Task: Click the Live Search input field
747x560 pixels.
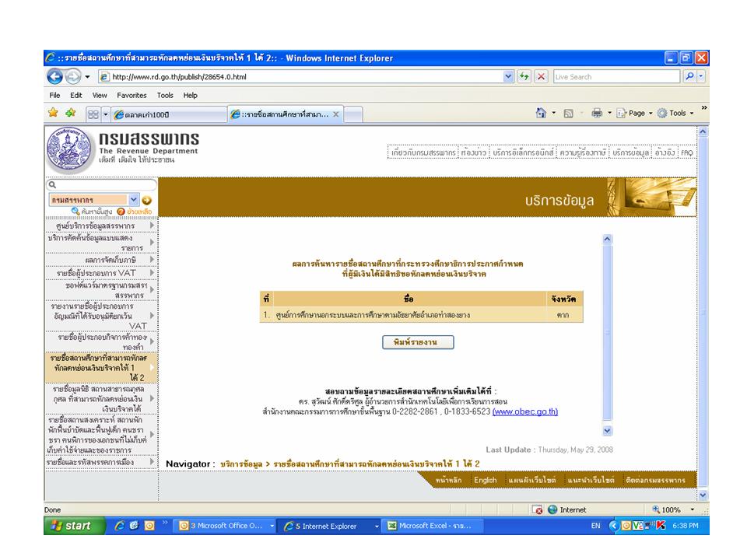Action: coord(615,77)
